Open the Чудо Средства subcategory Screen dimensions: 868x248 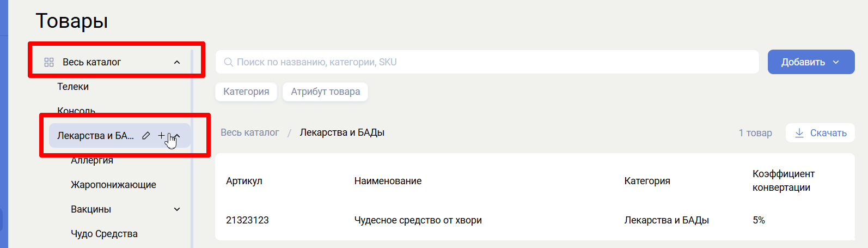pos(104,234)
